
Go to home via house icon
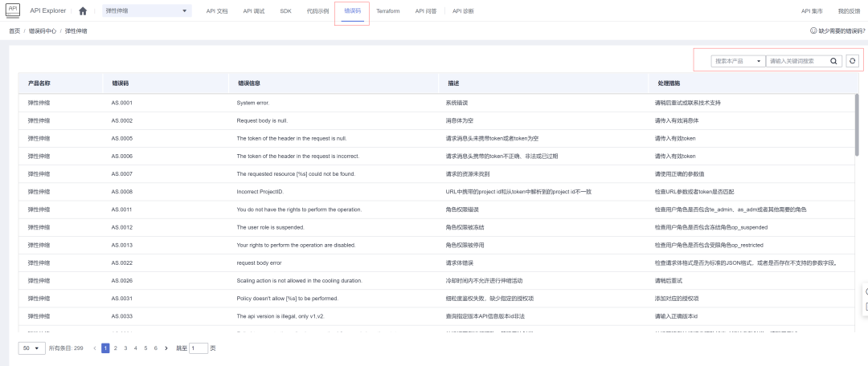click(83, 11)
